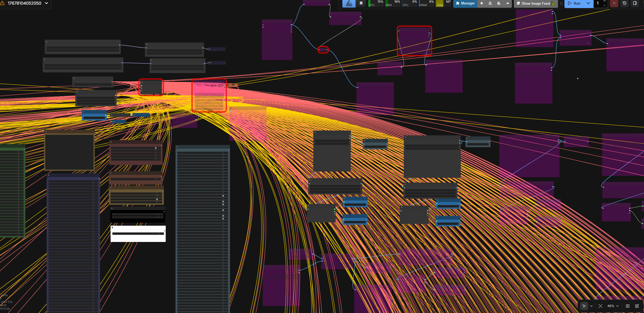
Task: Expand the Run button dropdown arrow
Action: click(x=588, y=3)
